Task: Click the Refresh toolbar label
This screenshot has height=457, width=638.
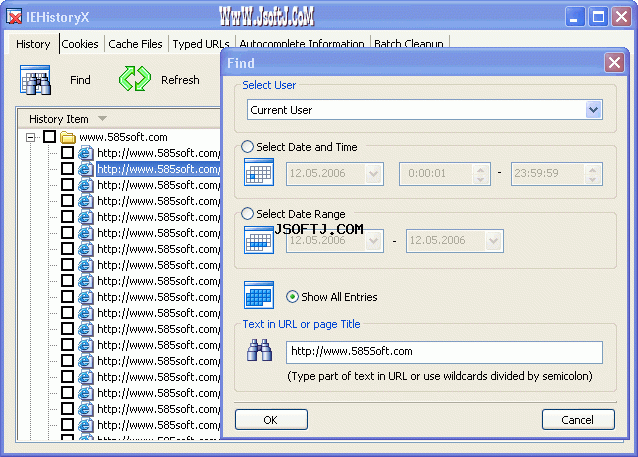Action: pyautogui.click(x=180, y=80)
